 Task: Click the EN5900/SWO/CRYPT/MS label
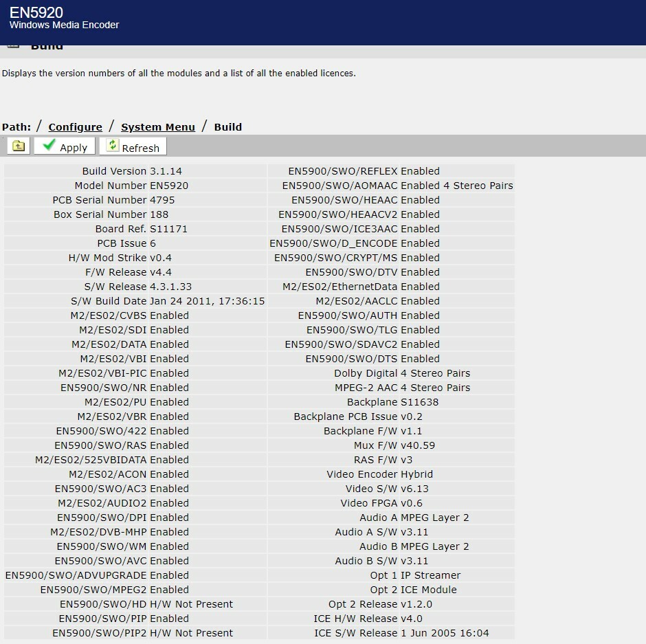coord(336,258)
